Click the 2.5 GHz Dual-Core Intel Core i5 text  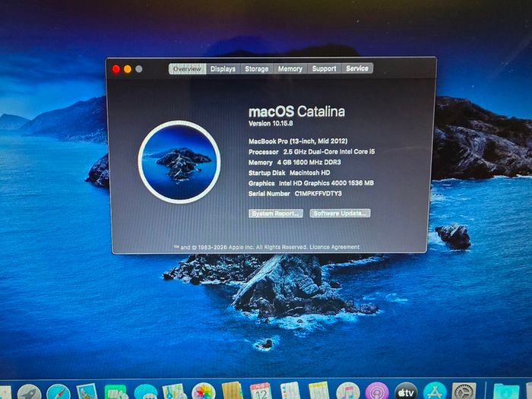329,152
